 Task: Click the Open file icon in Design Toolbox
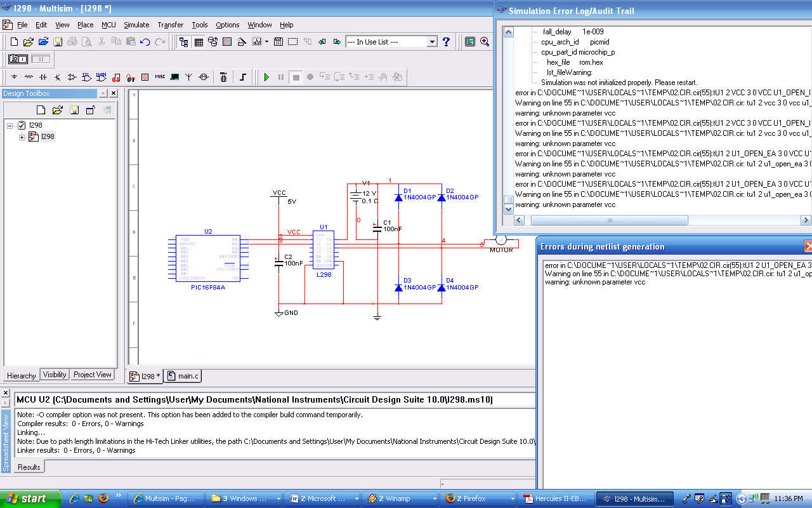pos(57,110)
